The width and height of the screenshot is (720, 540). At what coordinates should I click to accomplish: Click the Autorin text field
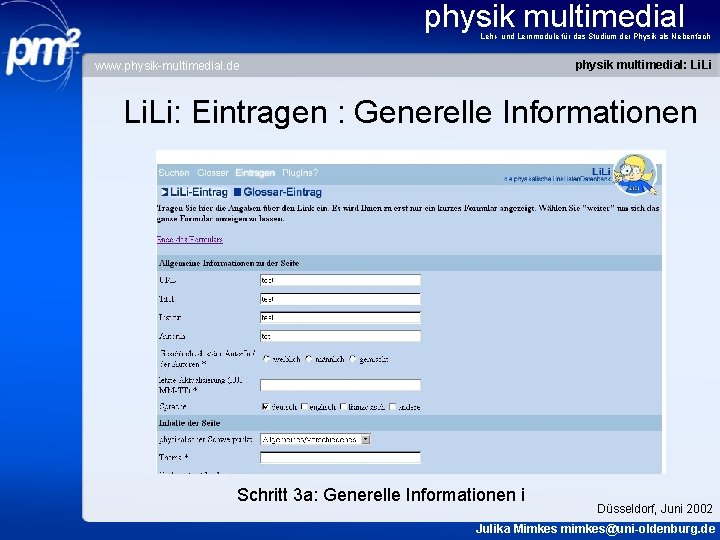(x=340, y=336)
